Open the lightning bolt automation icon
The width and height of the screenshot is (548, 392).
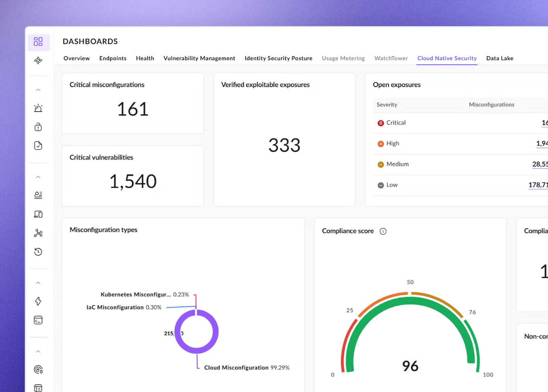coord(38,301)
